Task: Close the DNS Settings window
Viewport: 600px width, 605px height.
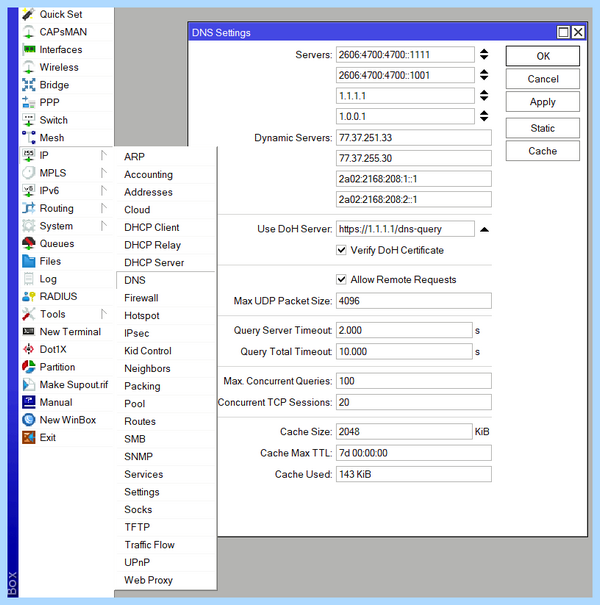Action: click(x=578, y=32)
